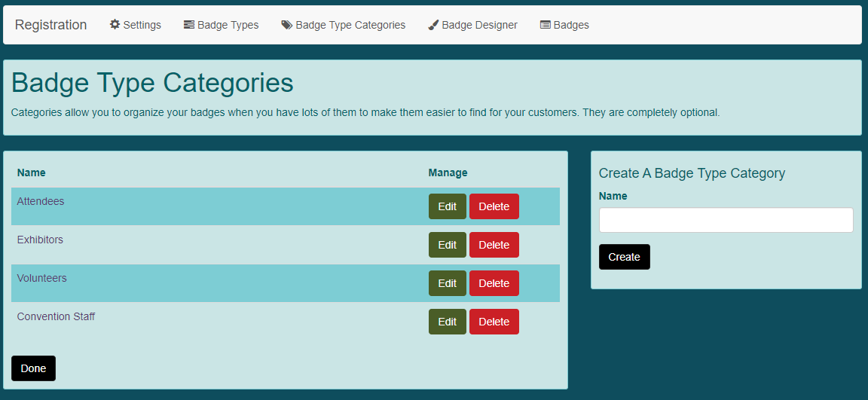
Task: Select the Convention Staff row name
Action: point(56,316)
